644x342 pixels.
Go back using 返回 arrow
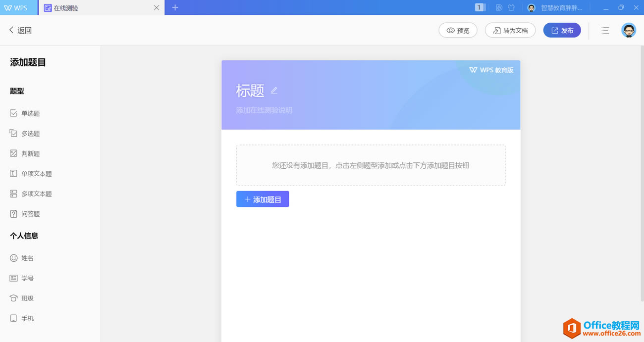pyautogui.click(x=20, y=30)
